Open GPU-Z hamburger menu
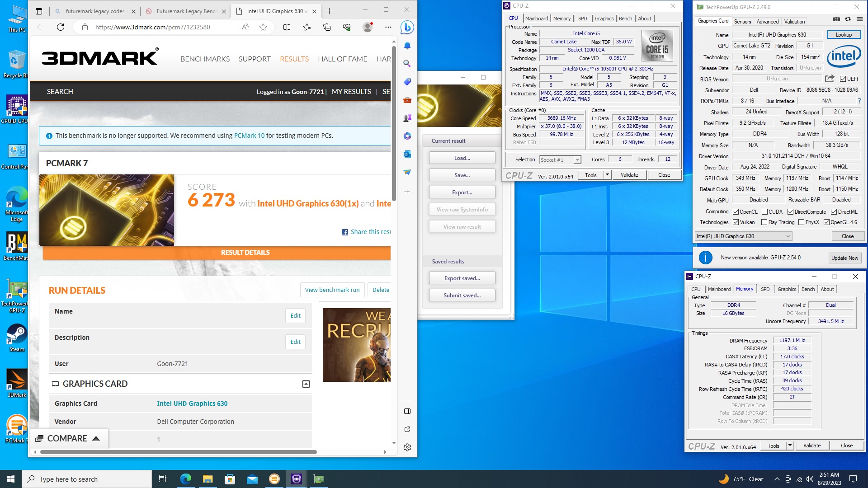This screenshot has width=868, height=488. 859,19
